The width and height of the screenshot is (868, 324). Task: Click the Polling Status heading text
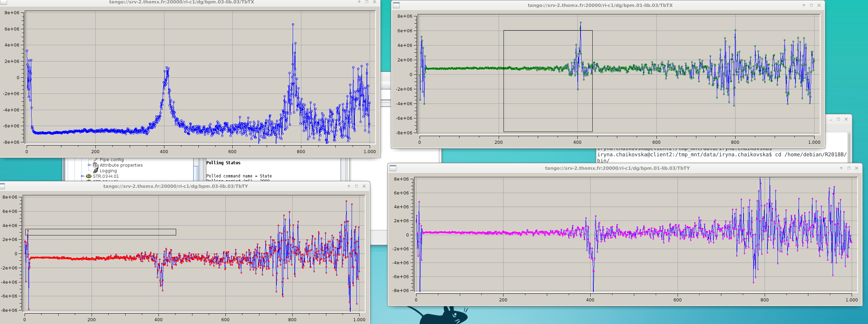pyautogui.click(x=223, y=163)
